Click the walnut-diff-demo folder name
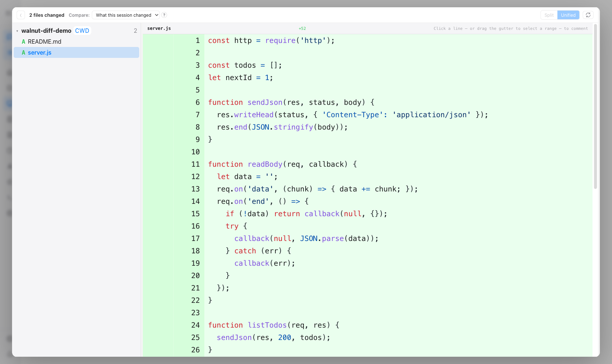 46,31
